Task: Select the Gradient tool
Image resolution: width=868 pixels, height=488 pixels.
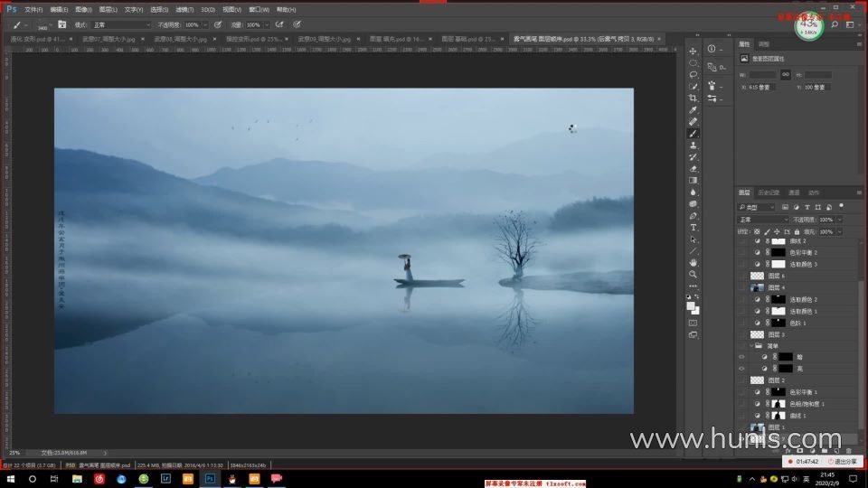Action: pyautogui.click(x=693, y=181)
